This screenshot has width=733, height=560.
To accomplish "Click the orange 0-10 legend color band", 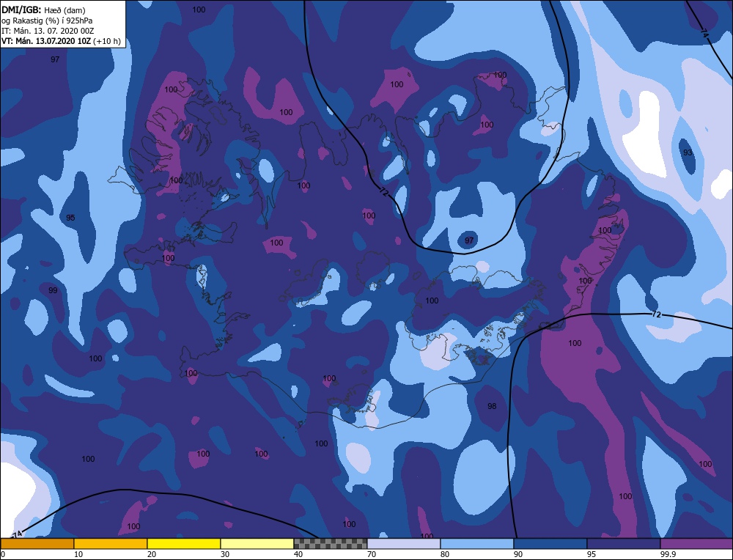I will (x=37, y=544).
